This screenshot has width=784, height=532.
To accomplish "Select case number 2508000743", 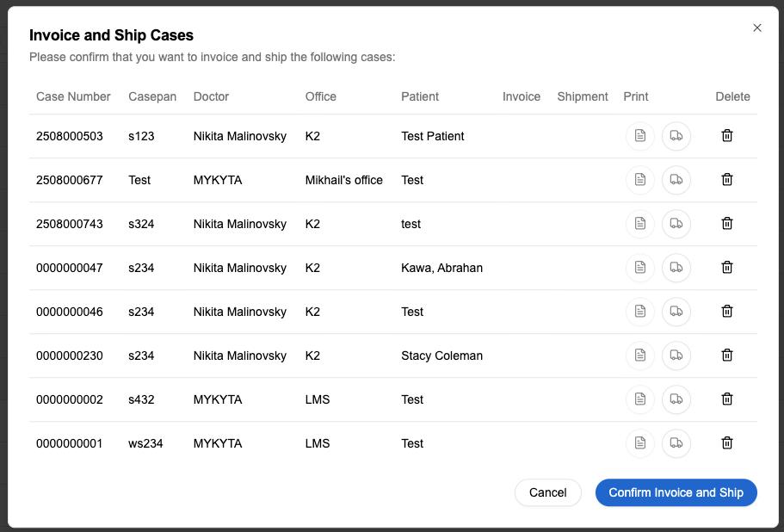I will point(70,224).
